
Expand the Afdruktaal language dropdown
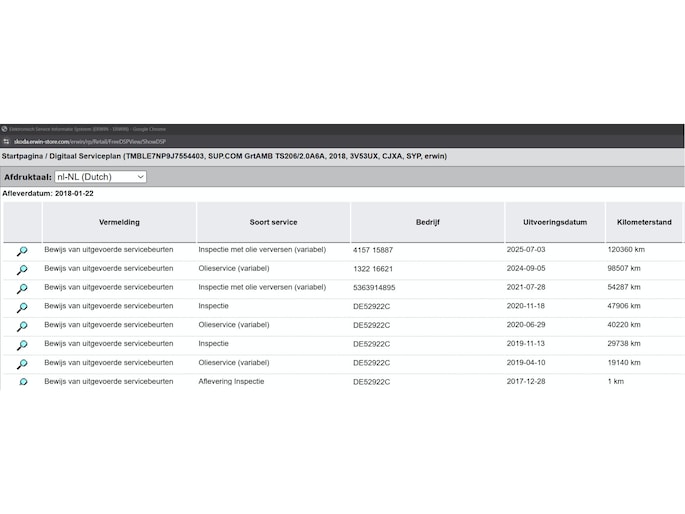(x=101, y=177)
